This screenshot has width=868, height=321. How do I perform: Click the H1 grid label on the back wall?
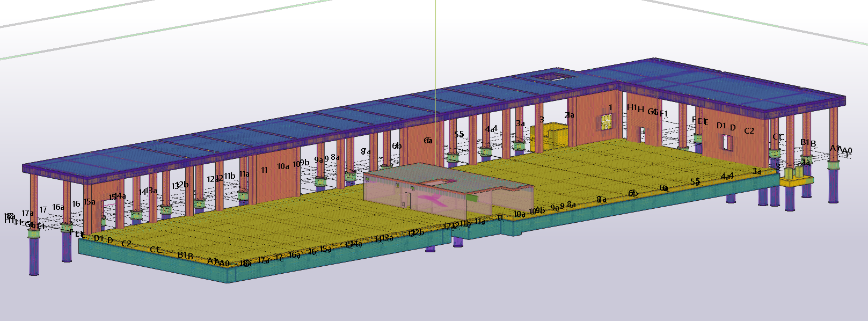pyautogui.click(x=632, y=107)
